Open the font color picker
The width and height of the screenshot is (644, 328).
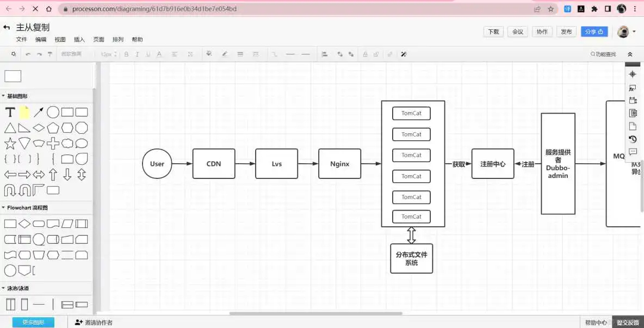pyautogui.click(x=159, y=54)
